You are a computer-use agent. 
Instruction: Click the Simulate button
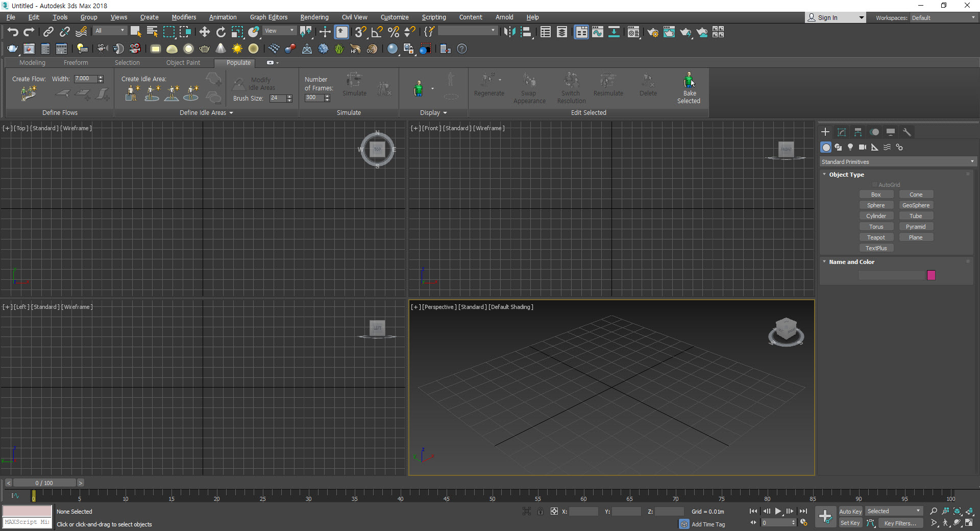click(x=354, y=84)
